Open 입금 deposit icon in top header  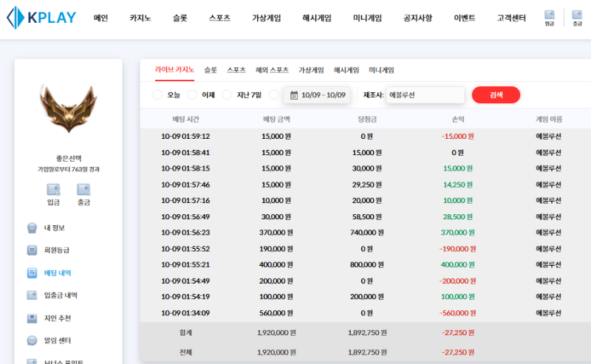click(550, 18)
